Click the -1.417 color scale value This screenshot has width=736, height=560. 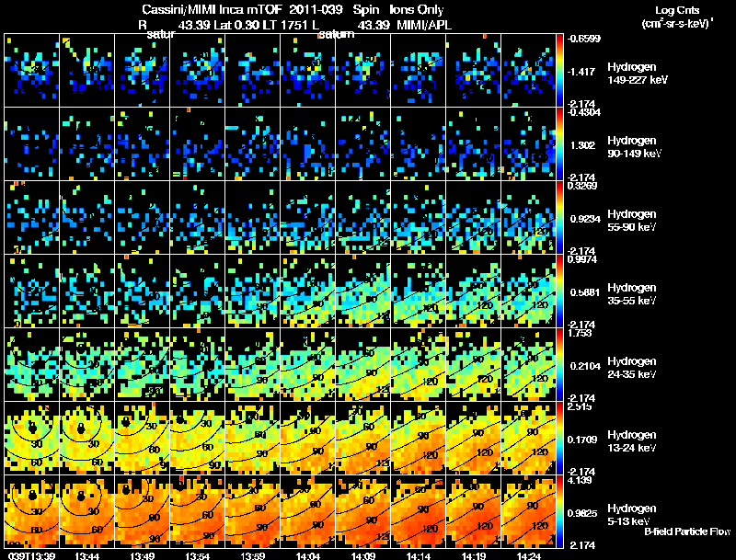click(x=581, y=72)
